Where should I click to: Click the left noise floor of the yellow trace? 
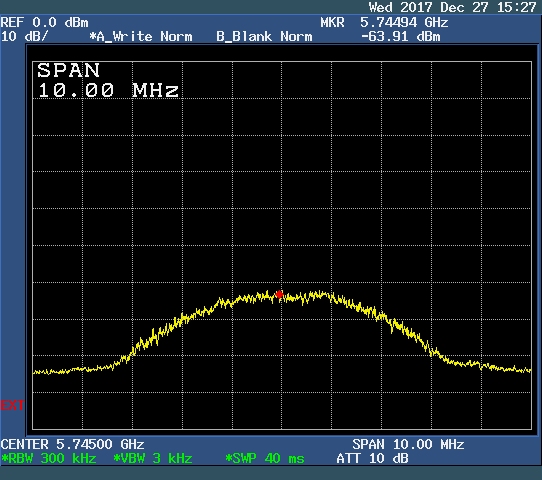[73, 370]
